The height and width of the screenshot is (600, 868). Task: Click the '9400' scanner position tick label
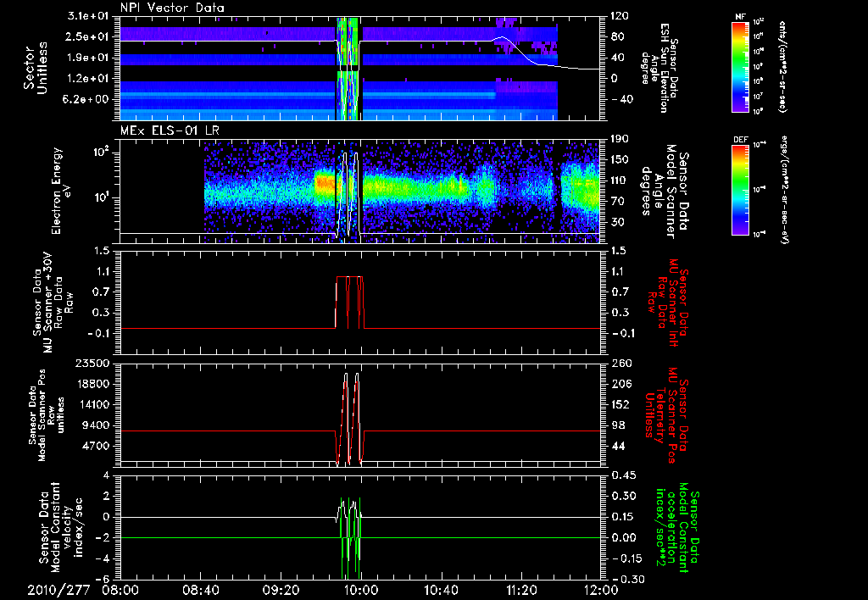pos(97,425)
